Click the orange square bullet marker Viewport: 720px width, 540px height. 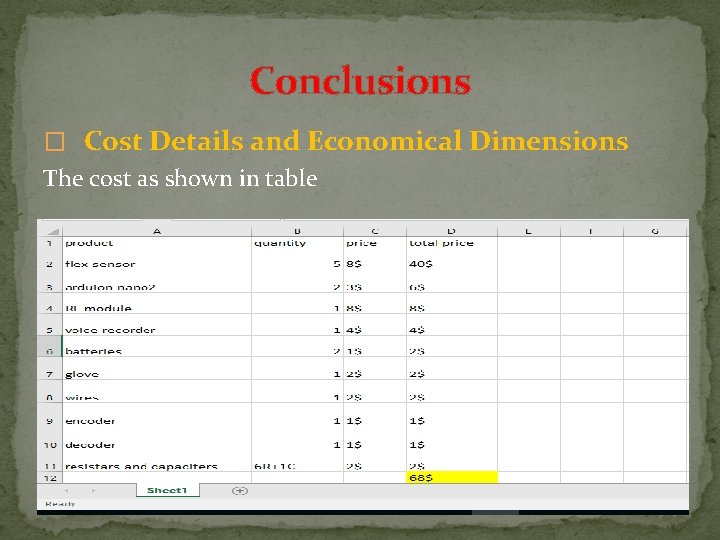pyautogui.click(x=55, y=141)
